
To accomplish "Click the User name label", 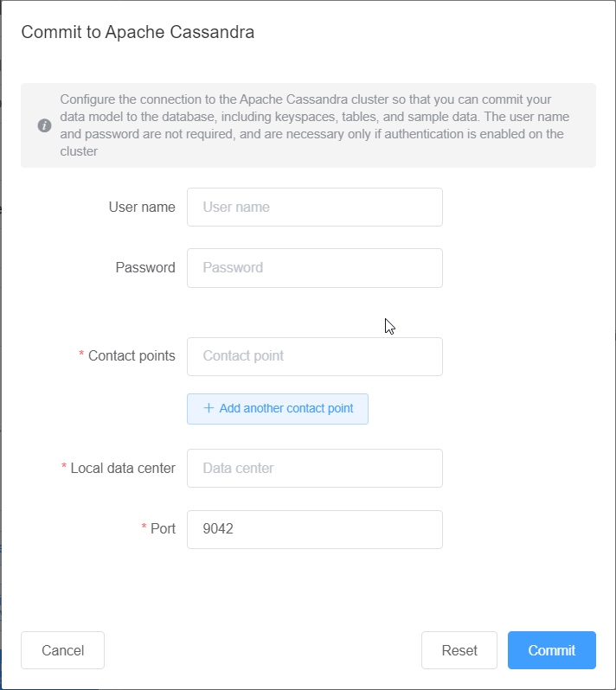I will coord(142,208).
